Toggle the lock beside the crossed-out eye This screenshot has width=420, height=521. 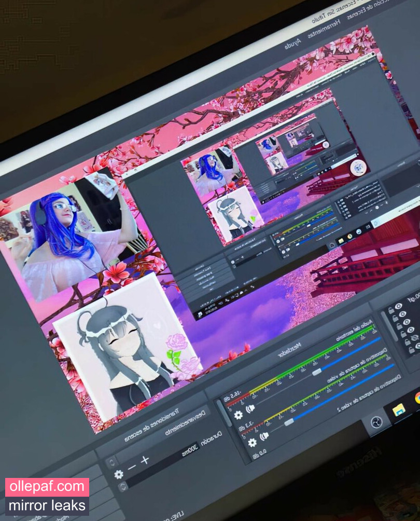408,342
